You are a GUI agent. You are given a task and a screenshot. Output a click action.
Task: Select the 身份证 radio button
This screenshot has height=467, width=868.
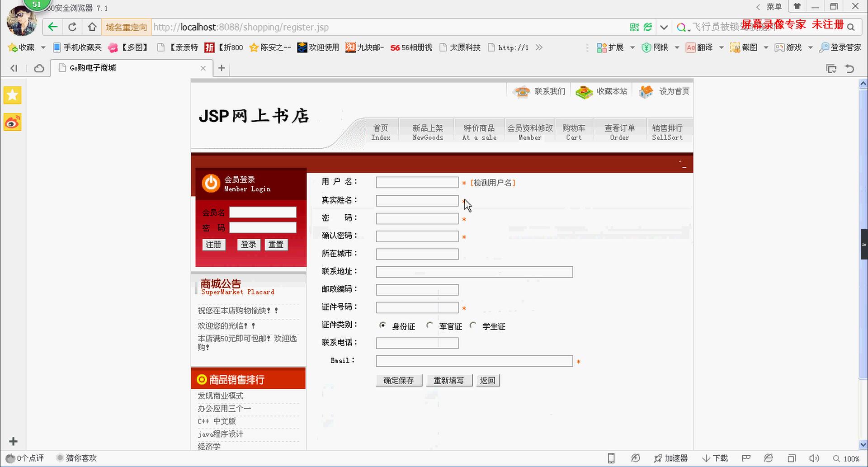click(x=383, y=325)
